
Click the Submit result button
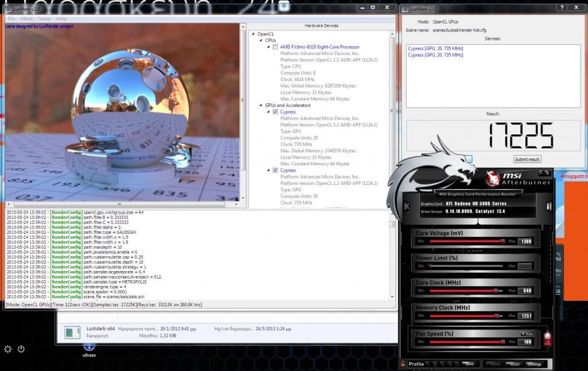point(527,159)
